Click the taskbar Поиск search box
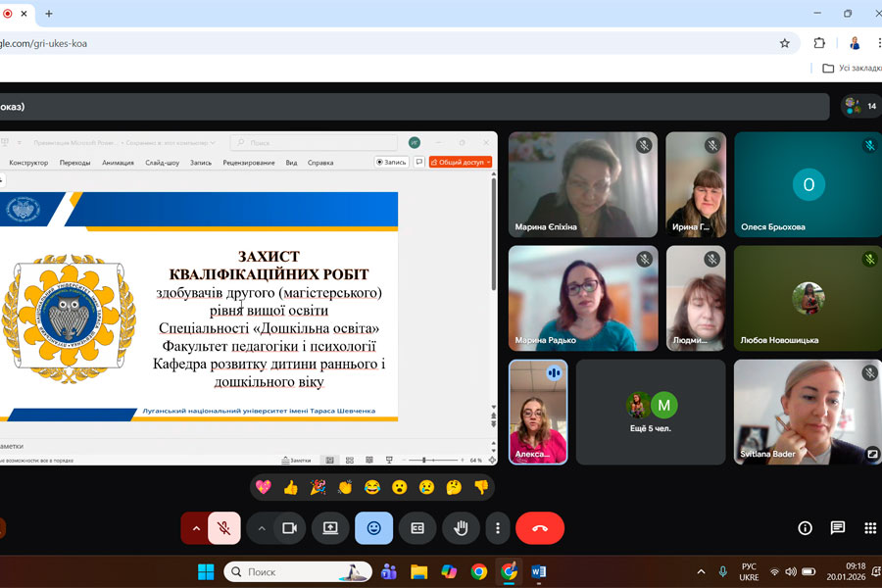 point(298,571)
